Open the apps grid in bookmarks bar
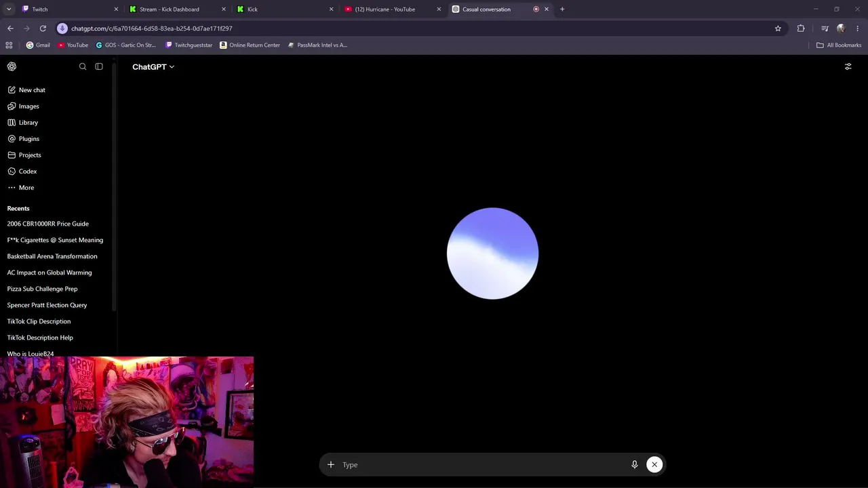Image resolution: width=868 pixels, height=488 pixels. 9,45
